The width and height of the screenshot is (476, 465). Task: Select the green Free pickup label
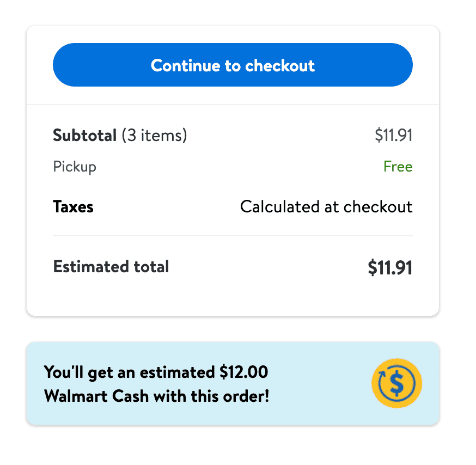(398, 167)
